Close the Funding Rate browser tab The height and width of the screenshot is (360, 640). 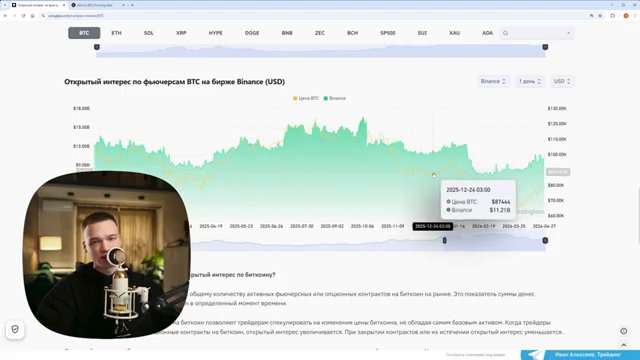click(124, 5)
